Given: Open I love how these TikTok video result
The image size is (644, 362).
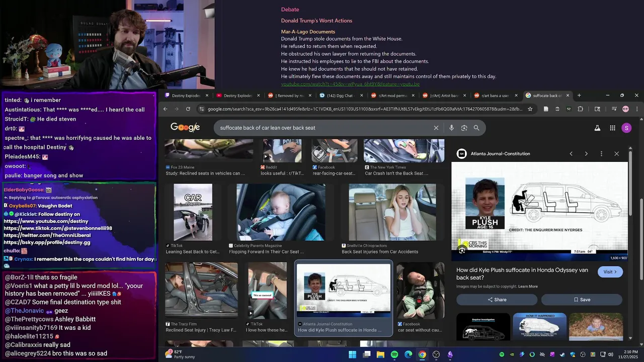Looking at the screenshot, I should click(267, 291).
